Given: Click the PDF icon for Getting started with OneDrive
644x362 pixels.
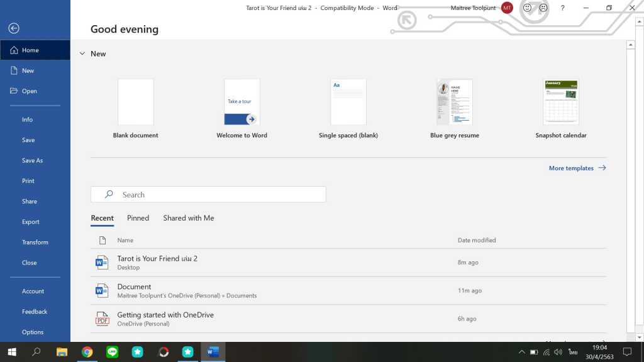Looking at the screenshot, I should coord(102,319).
